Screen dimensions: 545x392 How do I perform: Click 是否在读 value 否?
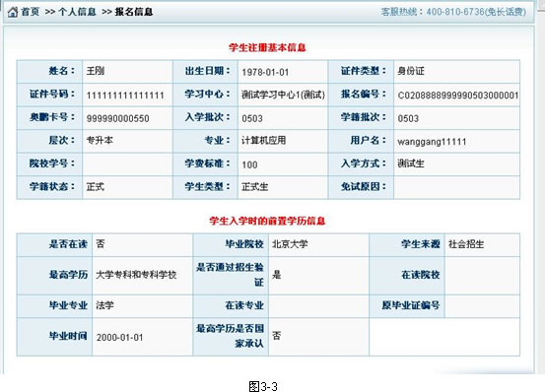pyautogui.click(x=101, y=243)
